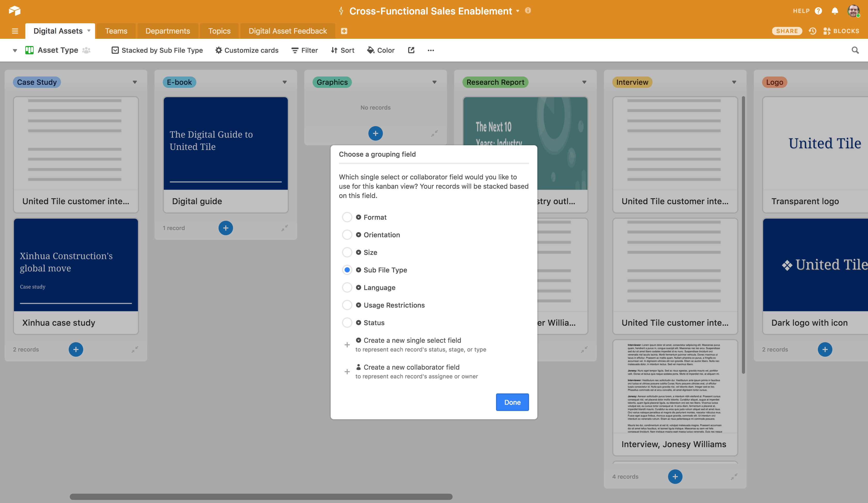Open Graphics stack dropdown menu
Screen dimensions: 868x503
pyautogui.click(x=434, y=82)
